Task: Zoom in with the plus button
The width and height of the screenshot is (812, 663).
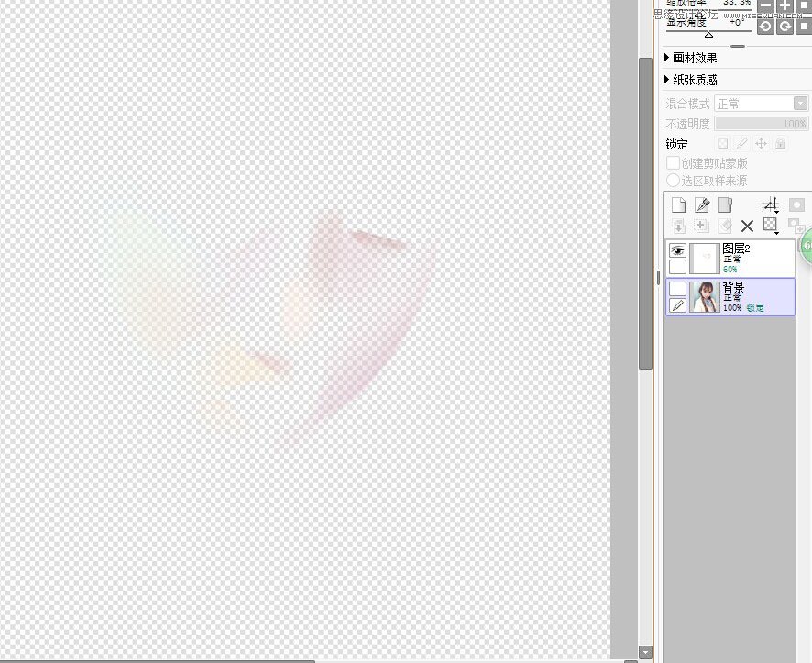Action: pos(785,6)
